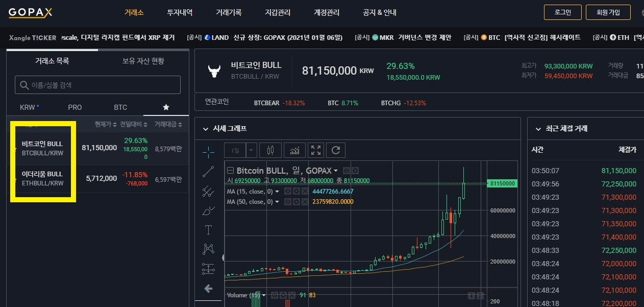Open settings gear for Bitcoin BULL series
Screen dimensions: 644x307
(355, 171)
